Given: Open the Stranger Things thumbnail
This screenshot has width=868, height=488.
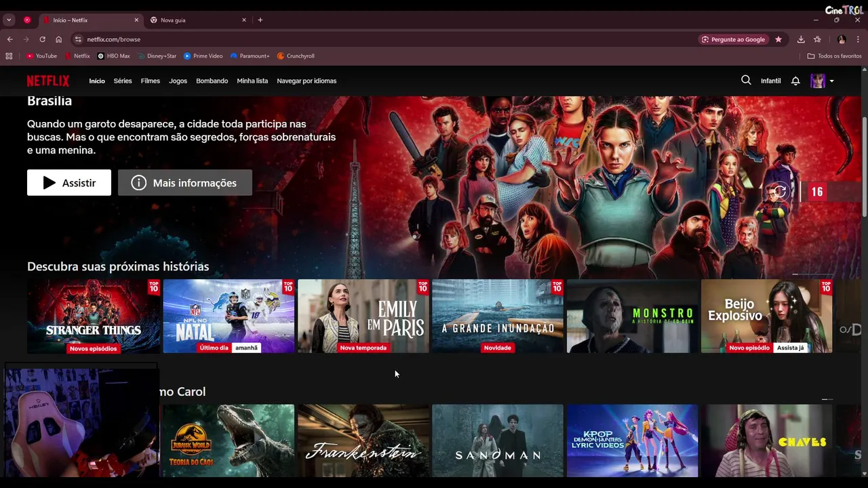Looking at the screenshot, I should pyautogui.click(x=94, y=316).
